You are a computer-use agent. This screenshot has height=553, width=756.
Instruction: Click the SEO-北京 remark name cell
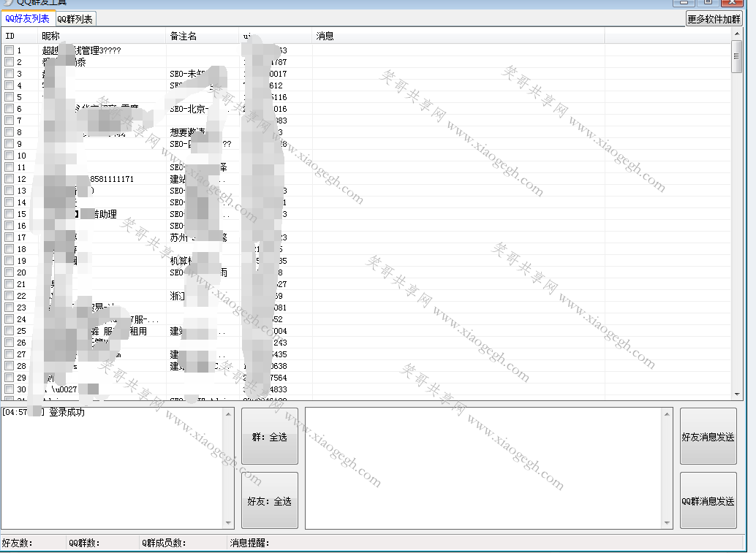click(203, 109)
